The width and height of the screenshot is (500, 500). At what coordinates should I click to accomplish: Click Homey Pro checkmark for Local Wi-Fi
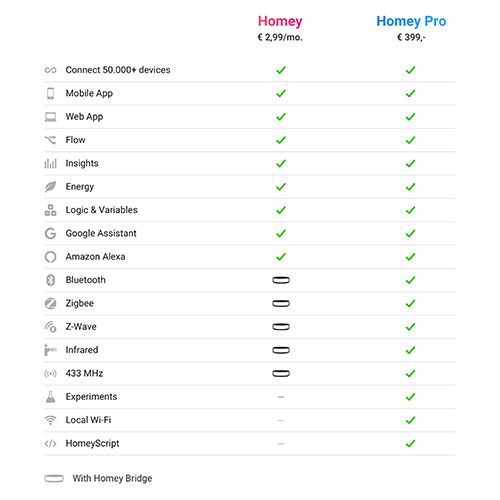coord(410,420)
